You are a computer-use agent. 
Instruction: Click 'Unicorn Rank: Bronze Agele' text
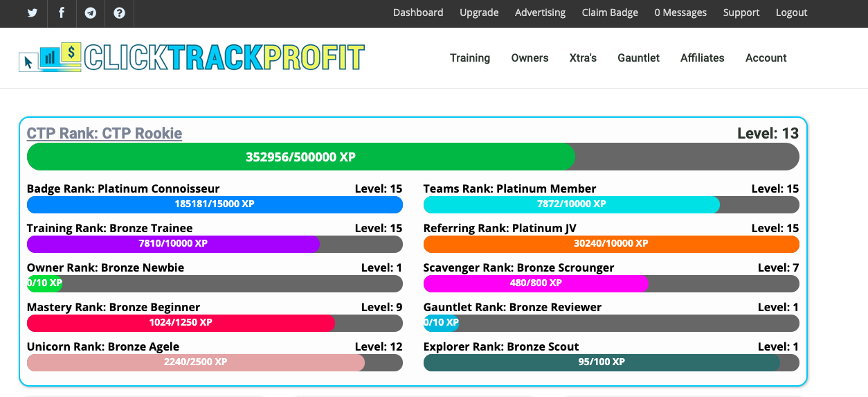tap(103, 346)
